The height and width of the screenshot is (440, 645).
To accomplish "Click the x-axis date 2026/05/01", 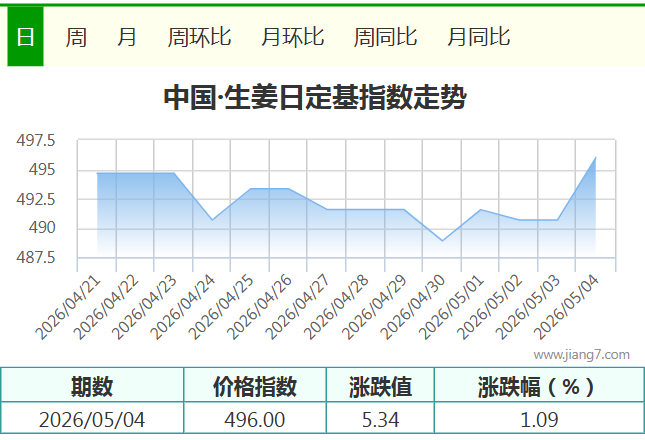I will click(452, 308).
